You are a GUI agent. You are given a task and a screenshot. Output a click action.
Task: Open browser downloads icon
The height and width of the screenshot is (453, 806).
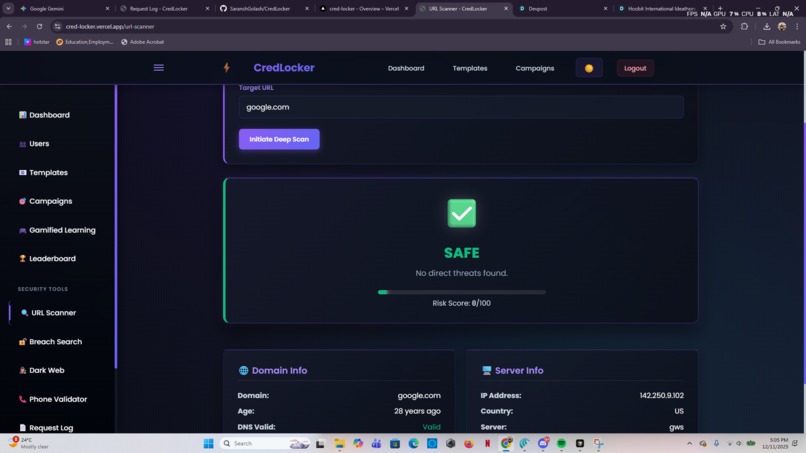point(766,26)
